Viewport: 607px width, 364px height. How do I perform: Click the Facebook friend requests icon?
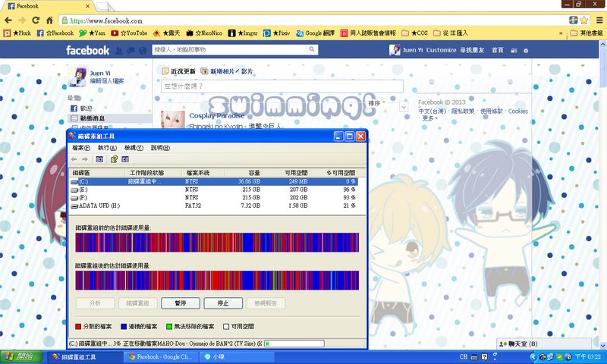tap(119, 50)
